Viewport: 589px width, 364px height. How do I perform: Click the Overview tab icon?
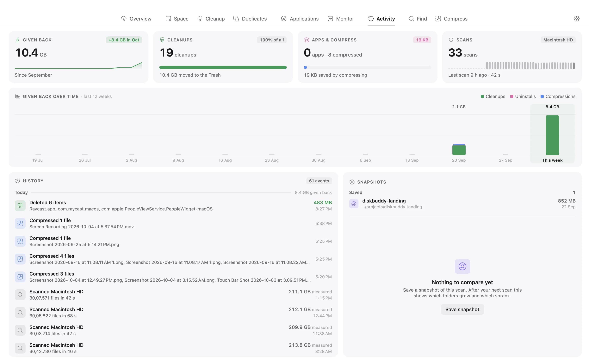click(124, 19)
